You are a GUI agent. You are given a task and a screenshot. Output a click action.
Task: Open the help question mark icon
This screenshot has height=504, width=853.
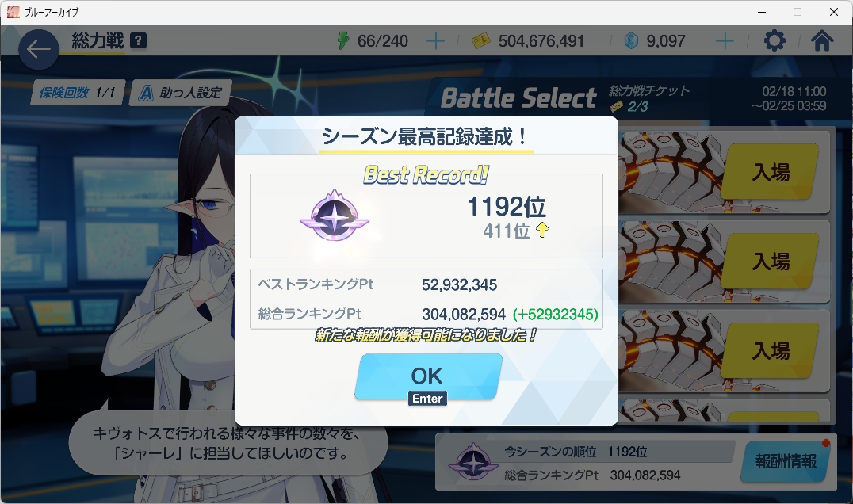coord(139,40)
